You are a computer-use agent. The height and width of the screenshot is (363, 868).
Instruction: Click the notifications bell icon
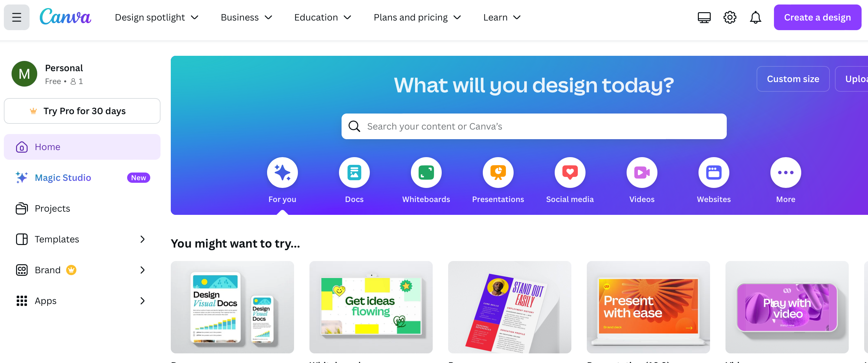pos(756,17)
